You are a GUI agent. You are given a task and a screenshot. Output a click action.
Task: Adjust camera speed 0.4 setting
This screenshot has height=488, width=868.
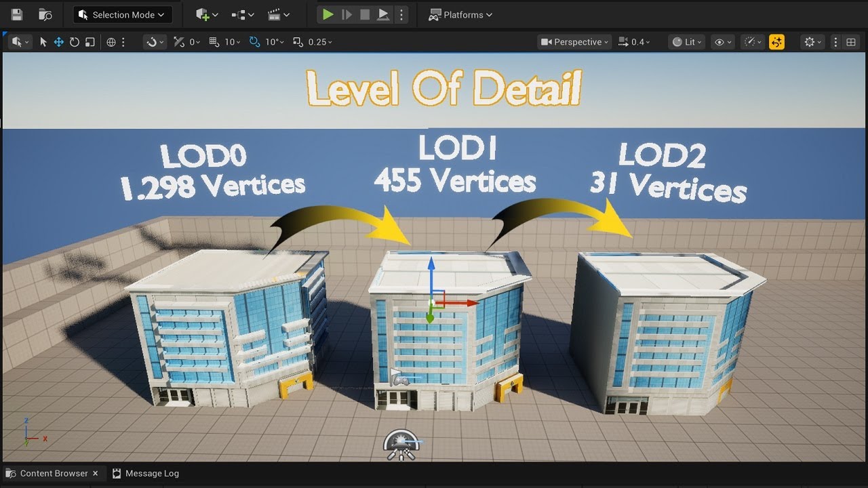click(635, 42)
